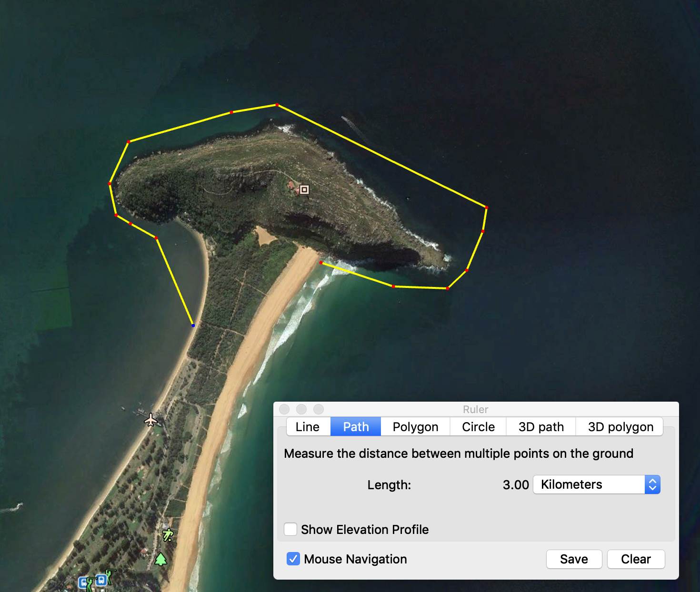The height and width of the screenshot is (592, 700).
Task: Click the right blue bus stop icon
Action: tap(101, 580)
